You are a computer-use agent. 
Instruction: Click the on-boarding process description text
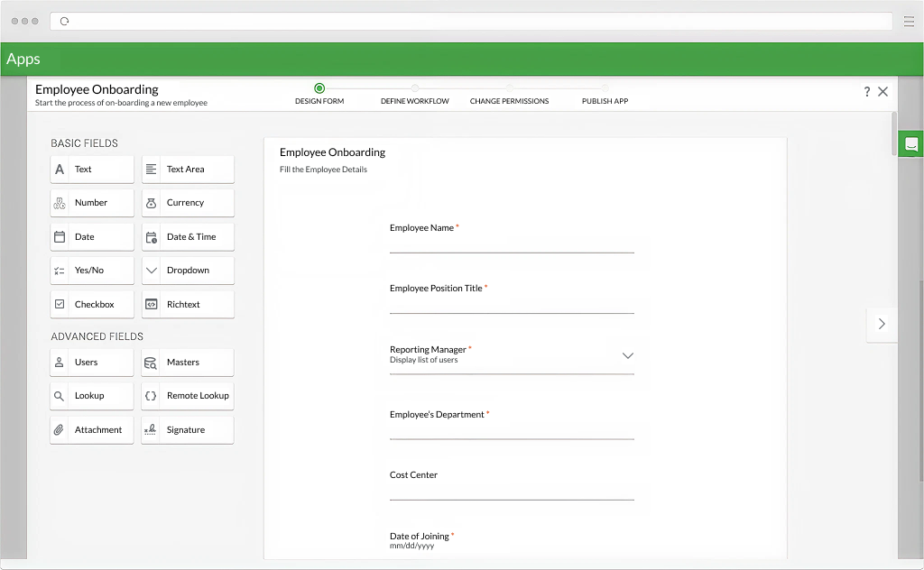(x=121, y=103)
